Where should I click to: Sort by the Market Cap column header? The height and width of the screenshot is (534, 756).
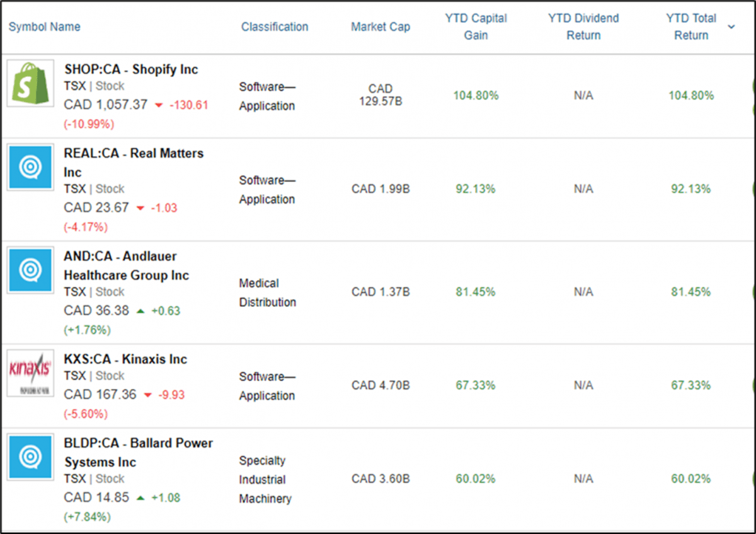(x=381, y=26)
